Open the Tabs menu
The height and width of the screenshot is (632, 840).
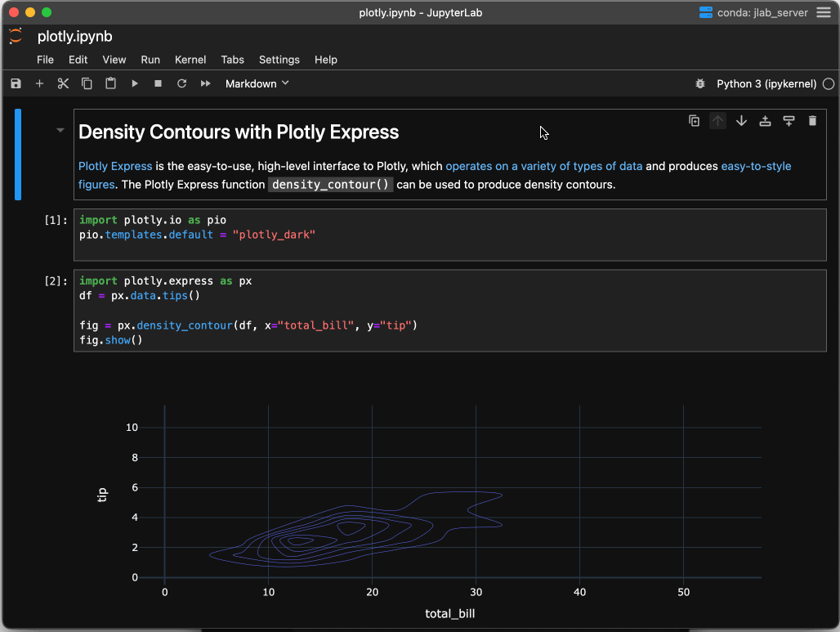(x=233, y=60)
